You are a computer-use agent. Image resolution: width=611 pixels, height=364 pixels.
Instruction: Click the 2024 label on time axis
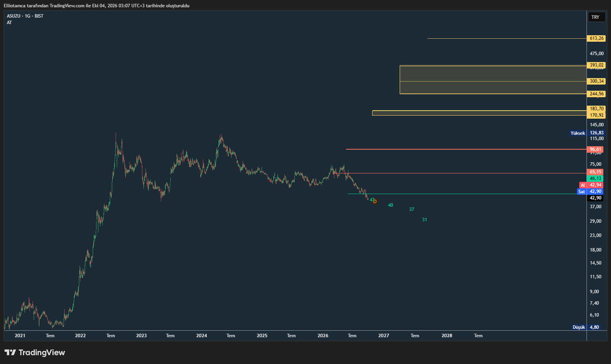coord(202,336)
